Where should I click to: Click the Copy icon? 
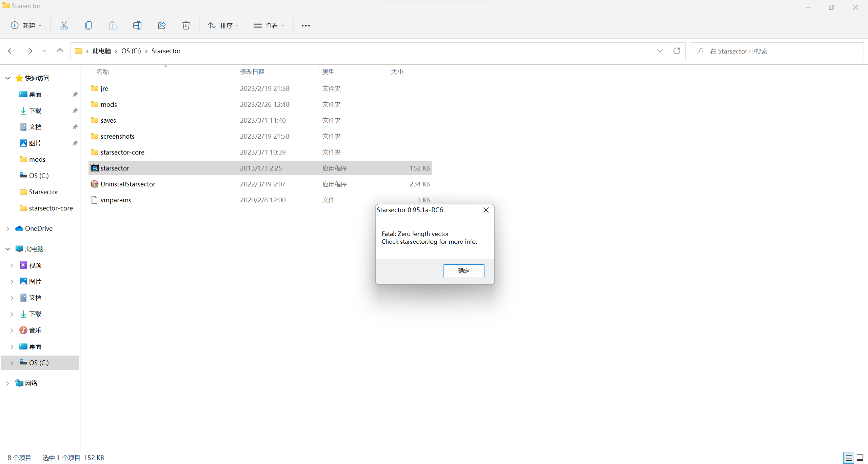tap(88, 25)
